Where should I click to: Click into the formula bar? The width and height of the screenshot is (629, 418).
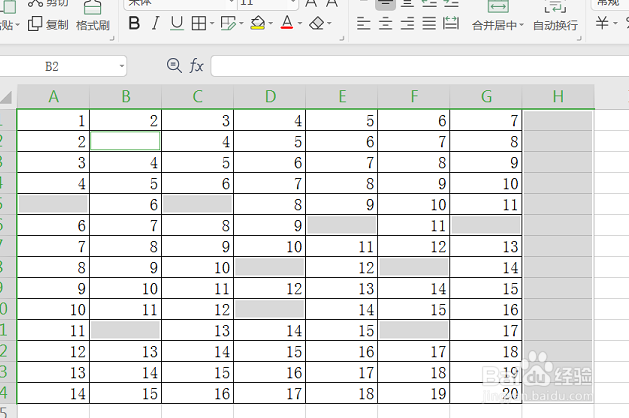click(x=420, y=66)
